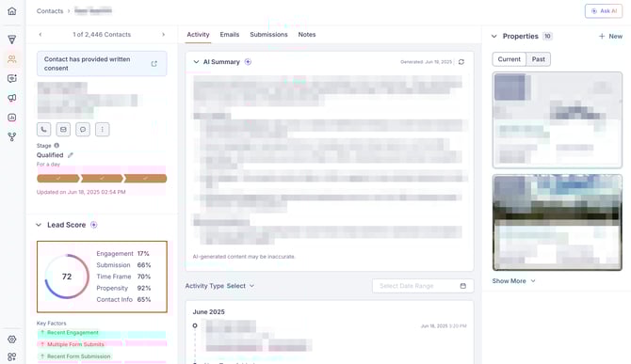631x364 pixels.
Task: Go to next contact arrow
Action: click(163, 35)
